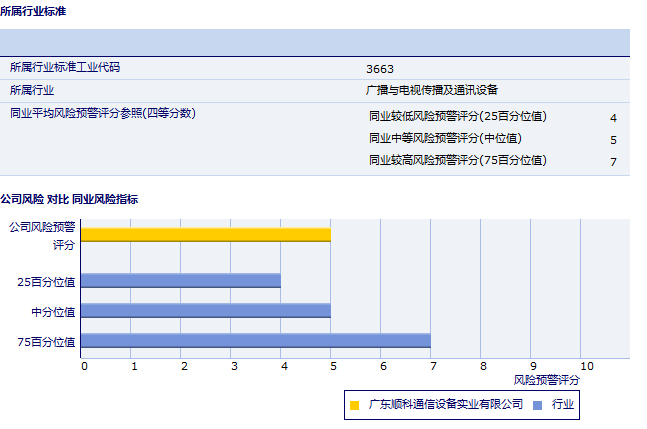Click 同业较高风险预警评分(75百分位值) text
Screen dimensions: 647x429
458,160
